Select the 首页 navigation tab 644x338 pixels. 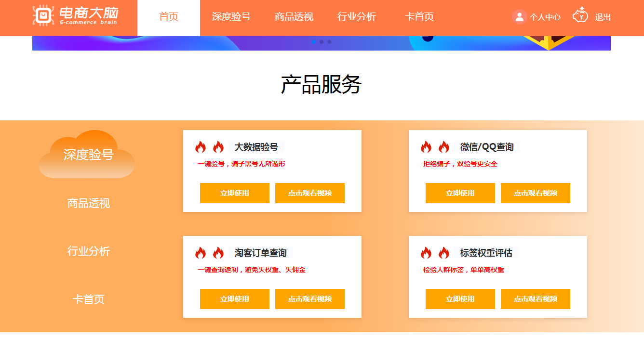point(169,17)
